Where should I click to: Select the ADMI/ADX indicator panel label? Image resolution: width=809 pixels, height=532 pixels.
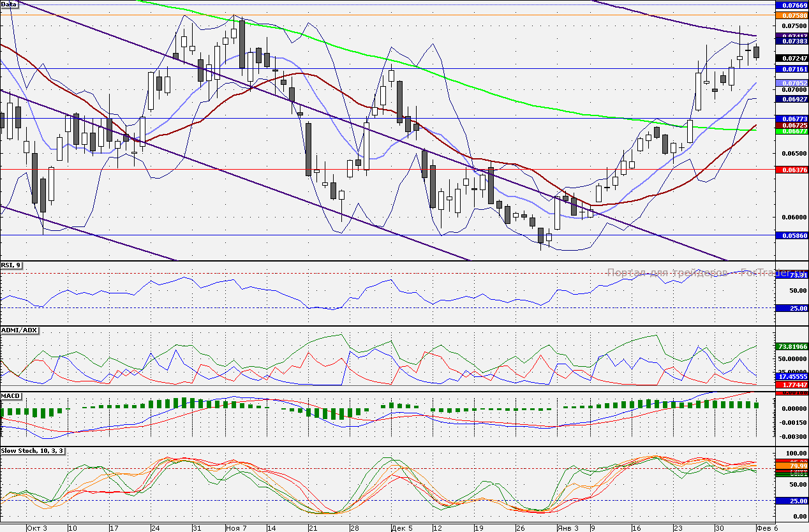[20, 330]
